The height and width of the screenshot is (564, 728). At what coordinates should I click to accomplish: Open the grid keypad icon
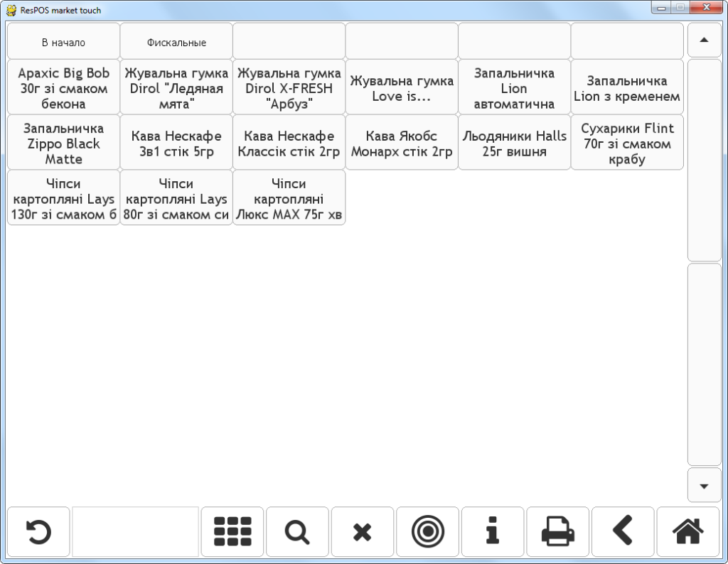232,531
